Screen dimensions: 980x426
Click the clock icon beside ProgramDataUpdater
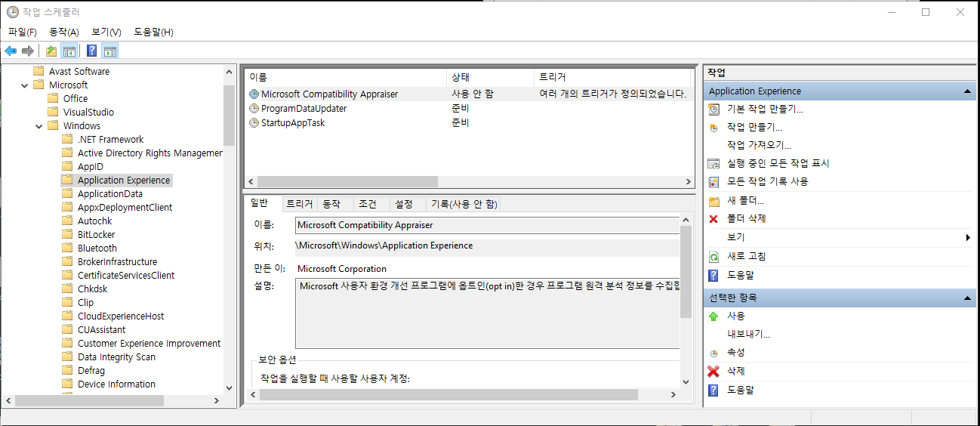click(x=254, y=109)
